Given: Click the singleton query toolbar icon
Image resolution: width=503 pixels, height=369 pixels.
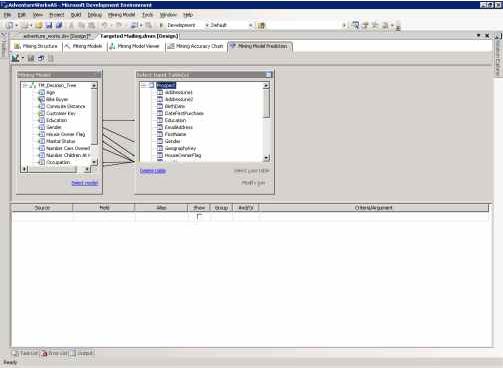Looking at the screenshot, I should 41,58.
